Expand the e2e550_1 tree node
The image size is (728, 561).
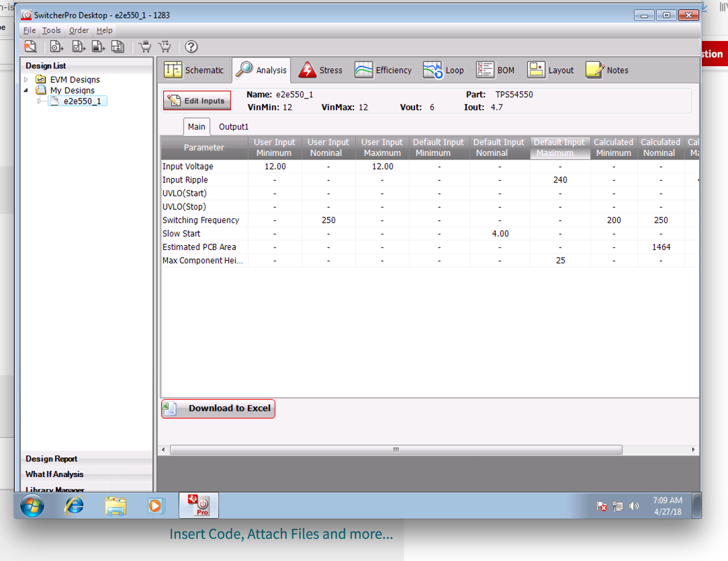[x=39, y=101]
